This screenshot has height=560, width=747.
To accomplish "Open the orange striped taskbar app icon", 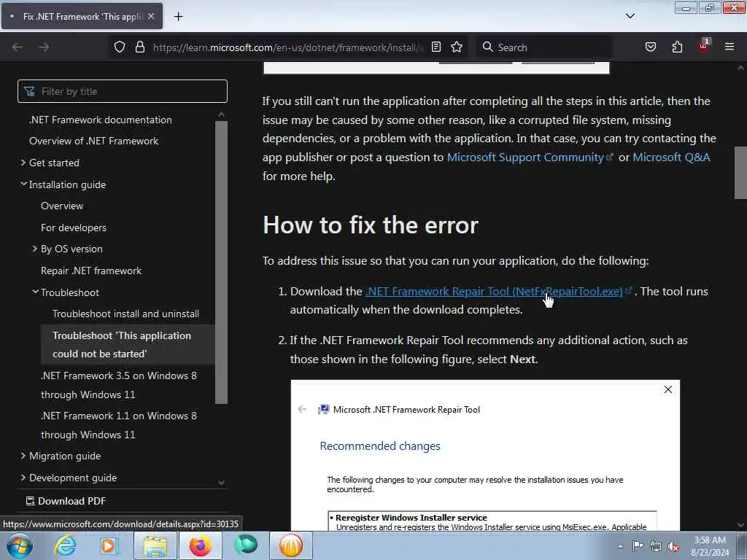I will click(291, 545).
